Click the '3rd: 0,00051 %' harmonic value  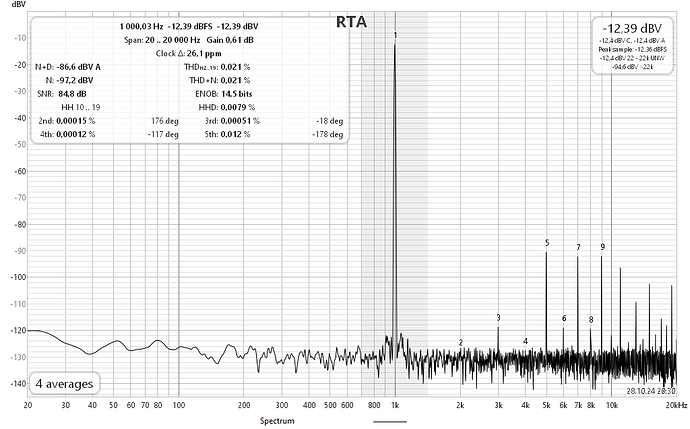(x=232, y=121)
